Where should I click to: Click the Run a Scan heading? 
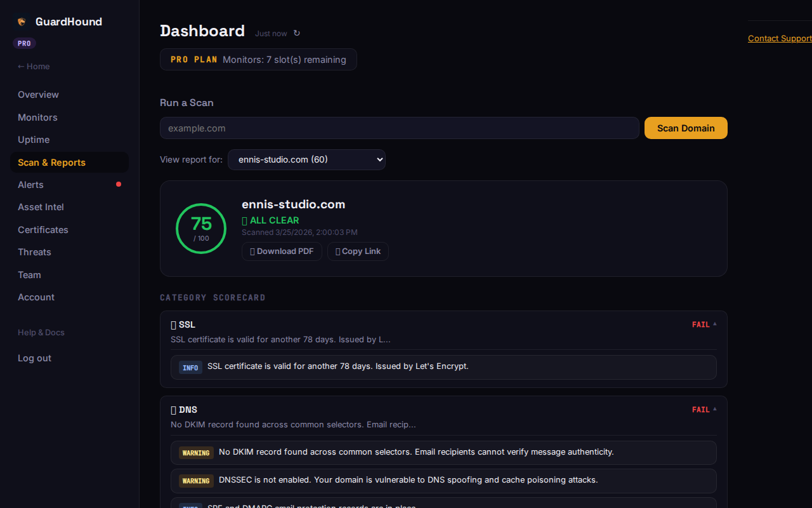click(x=187, y=102)
